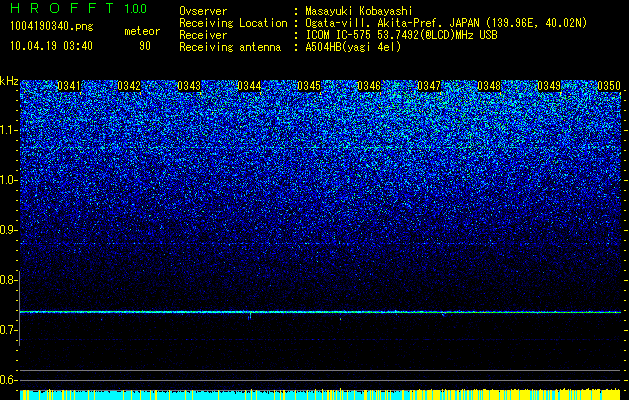The image size is (629, 400).
Task: Click the 0345 time marker
Action: [309, 86]
